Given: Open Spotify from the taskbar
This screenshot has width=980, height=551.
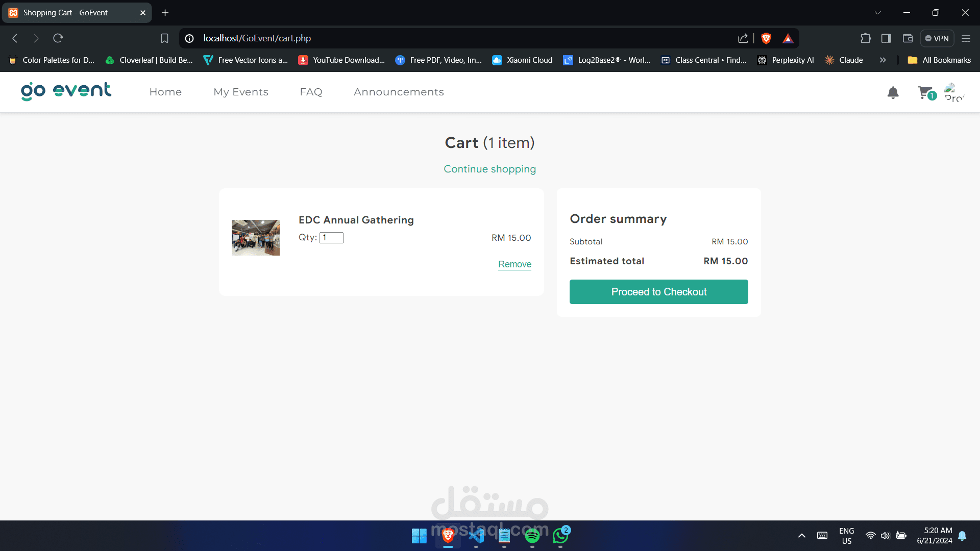Looking at the screenshot, I should [x=532, y=536].
